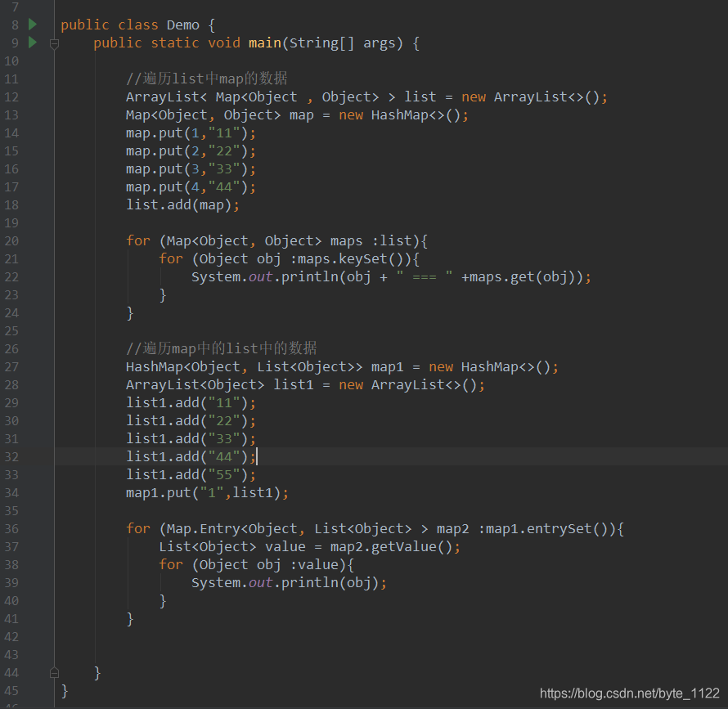The height and width of the screenshot is (709, 728).
Task: Click string literal " === "
Action: click(x=425, y=277)
